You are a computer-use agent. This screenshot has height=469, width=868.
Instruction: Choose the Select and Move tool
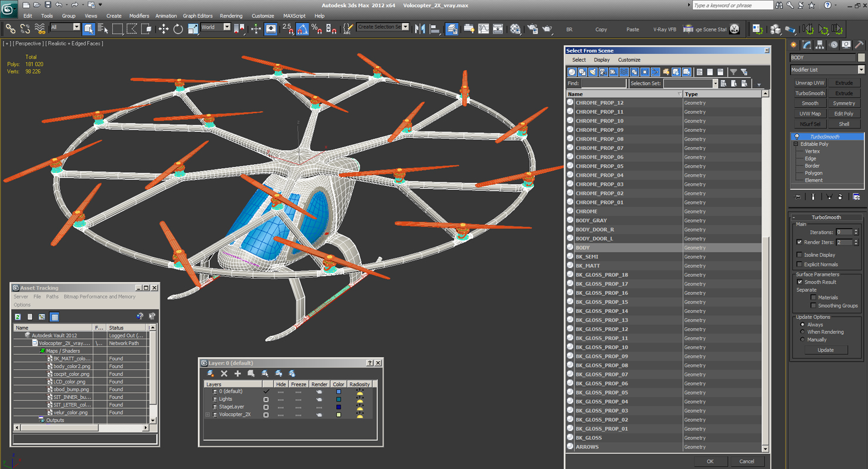(x=163, y=29)
